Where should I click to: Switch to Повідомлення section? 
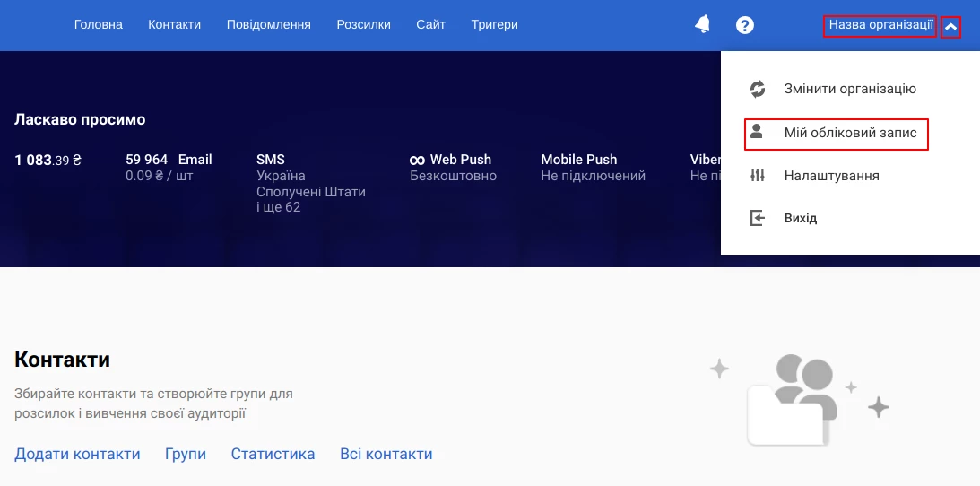269,25
